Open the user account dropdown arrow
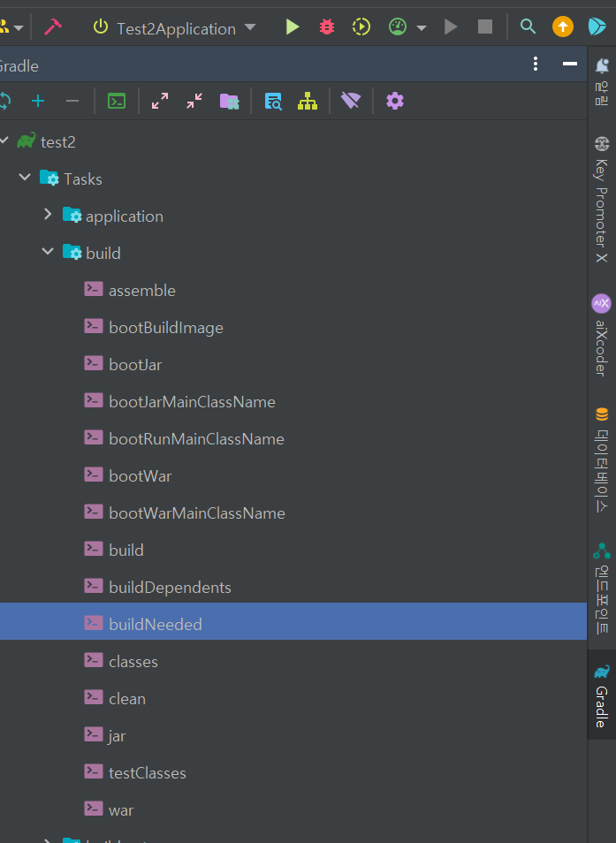Image resolution: width=616 pixels, height=843 pixels. [19, 27]
